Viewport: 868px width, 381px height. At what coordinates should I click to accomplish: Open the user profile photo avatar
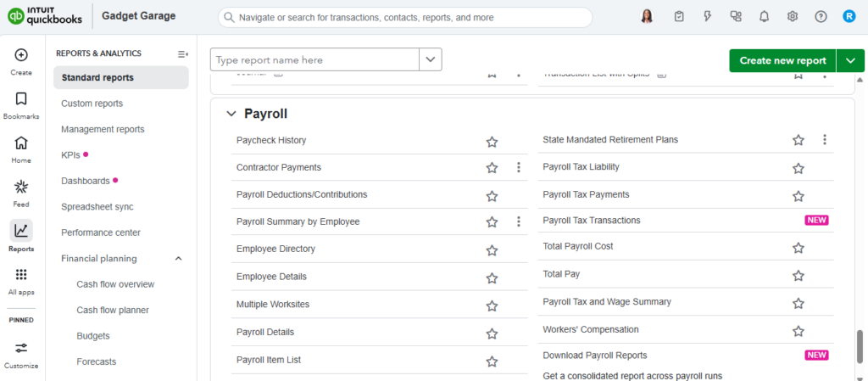click(x=647, y=17)
